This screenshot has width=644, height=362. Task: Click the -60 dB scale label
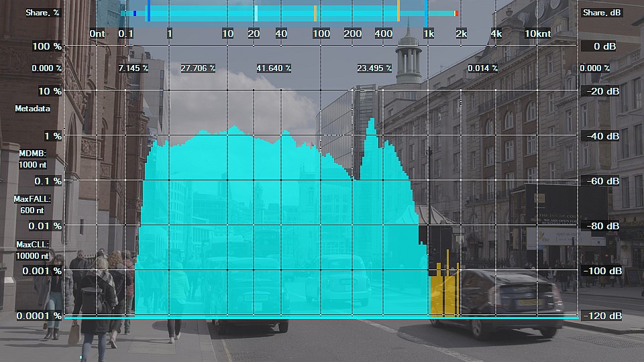pos(602,181)
